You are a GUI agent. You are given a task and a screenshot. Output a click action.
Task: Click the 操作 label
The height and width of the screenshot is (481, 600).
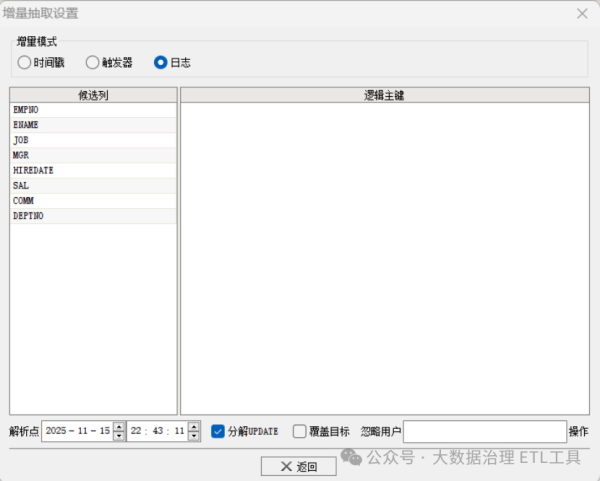[579, 431]
